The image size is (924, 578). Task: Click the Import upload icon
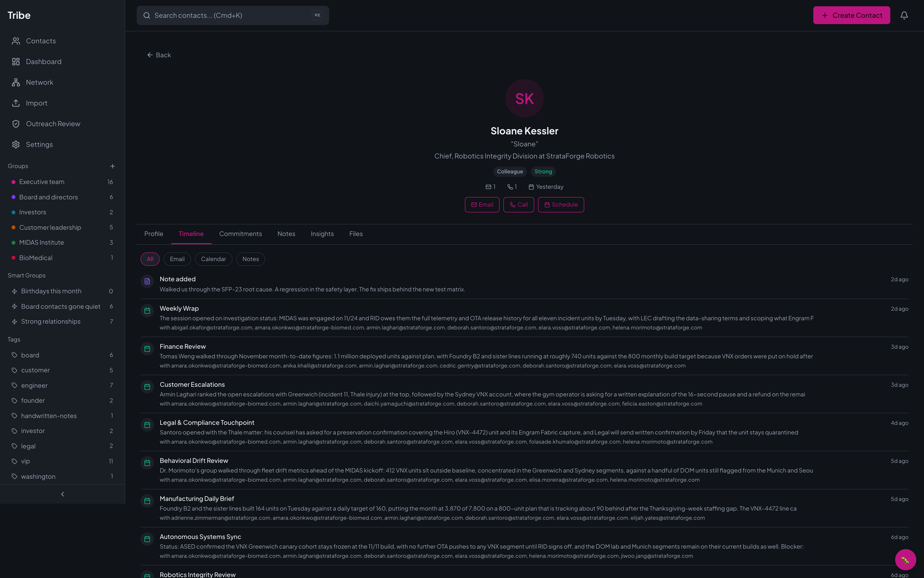click(x=16, y=103)
